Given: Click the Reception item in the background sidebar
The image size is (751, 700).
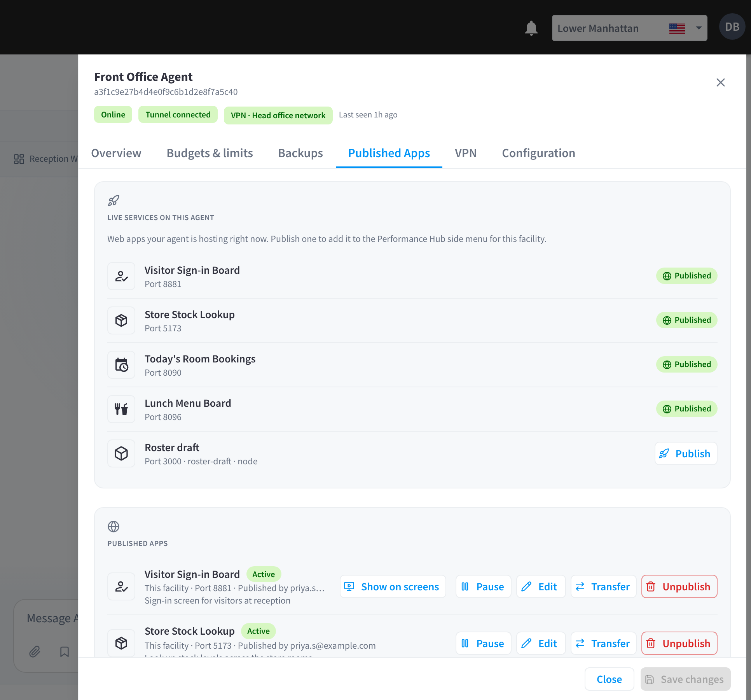Looking at the screenshot, I should (x=45, y=159).
